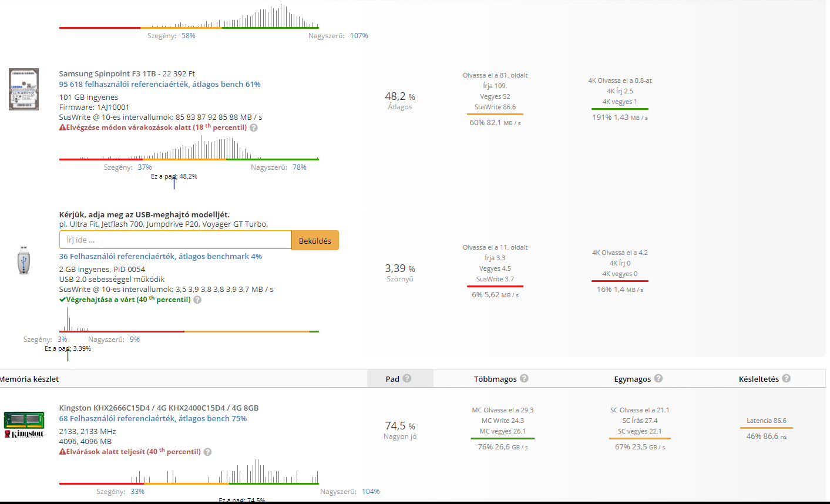Click the USB flash drive icon
This screenshot has width=830, height=504.
[x=24, y=261]
